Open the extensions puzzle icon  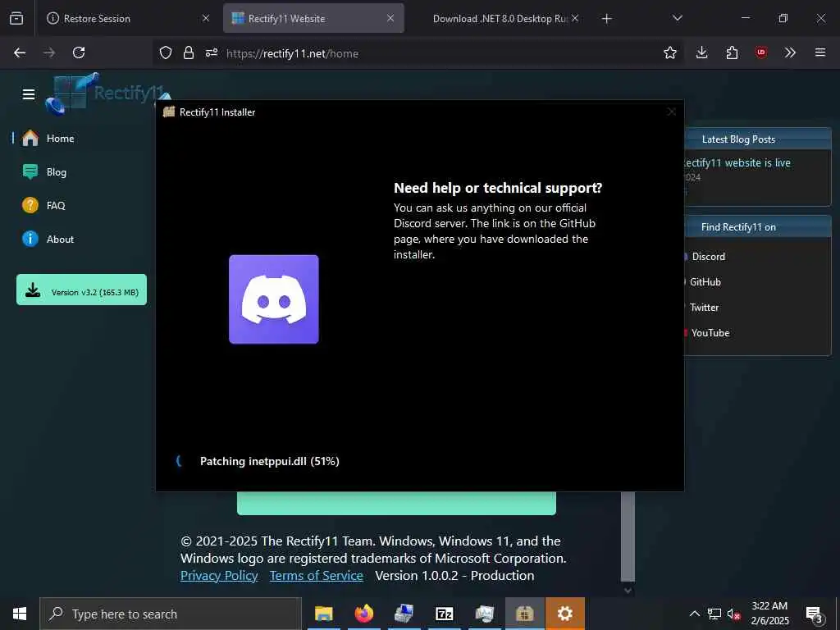click(732, 52)
